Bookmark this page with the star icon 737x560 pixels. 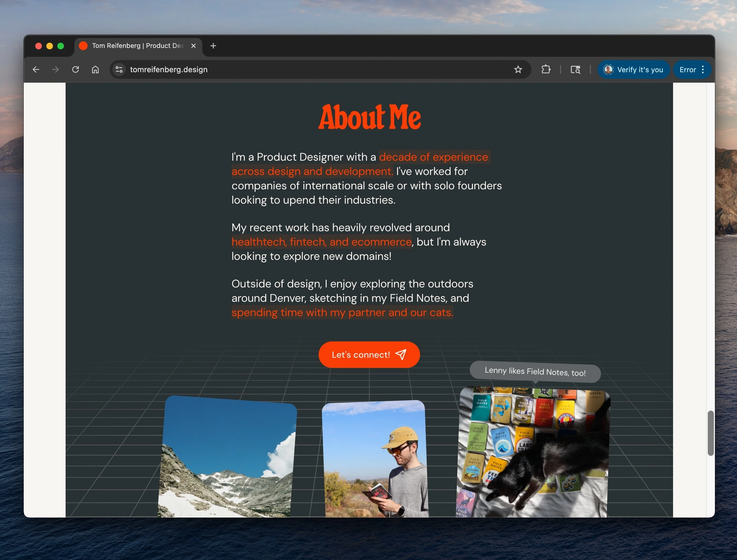518,69
